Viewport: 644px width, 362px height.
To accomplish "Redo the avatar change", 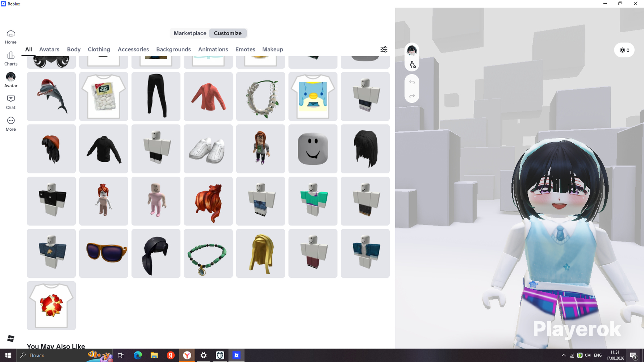I will click(x=412, y=96).
